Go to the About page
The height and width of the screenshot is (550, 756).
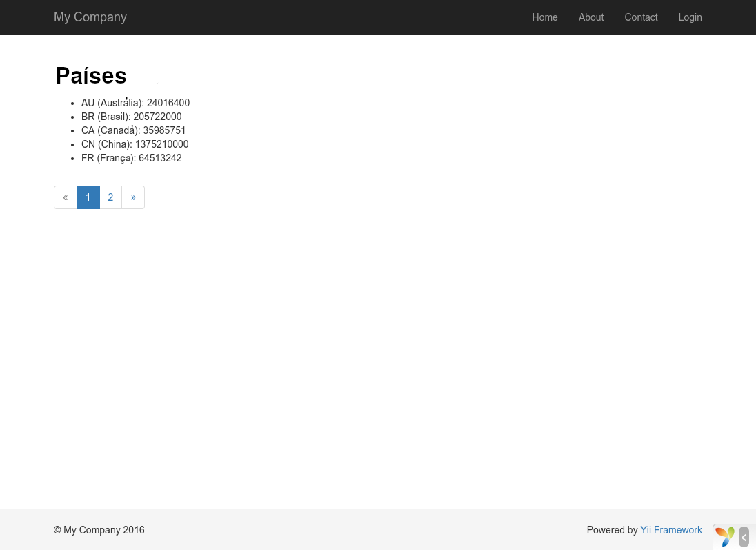click(x=590, y=17)
